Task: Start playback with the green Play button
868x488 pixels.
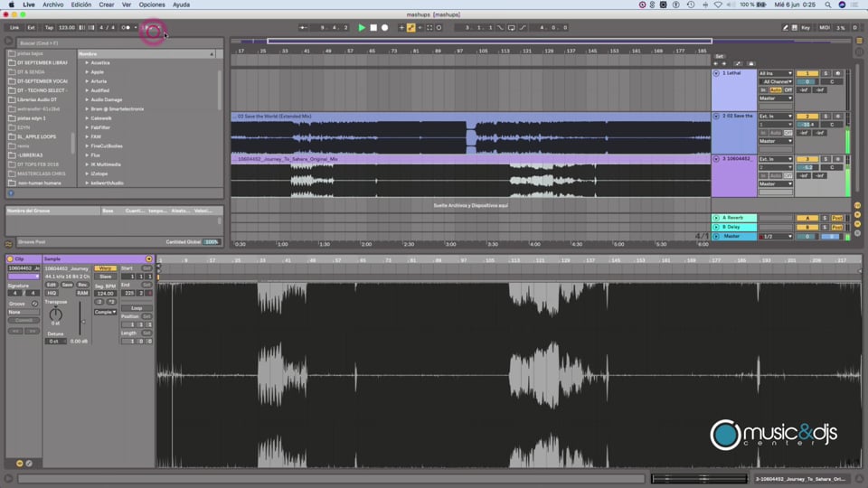Action: tap(362, 28)
